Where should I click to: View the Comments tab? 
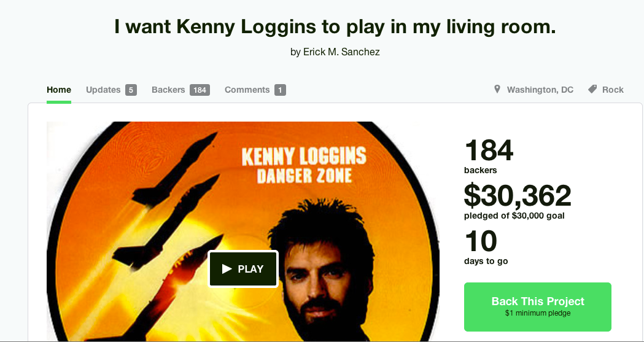click(x=247, y=90)
